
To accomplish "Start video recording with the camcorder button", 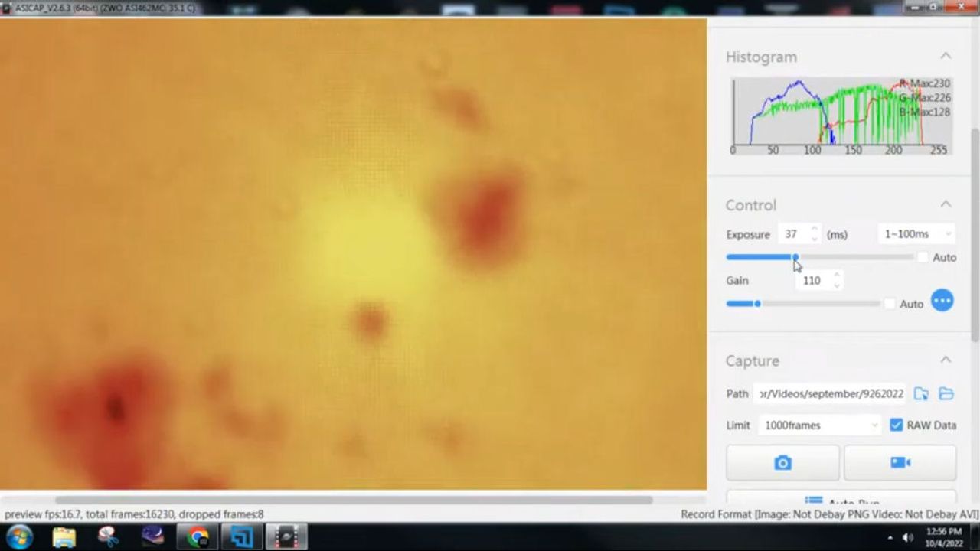I will point(900,463).
